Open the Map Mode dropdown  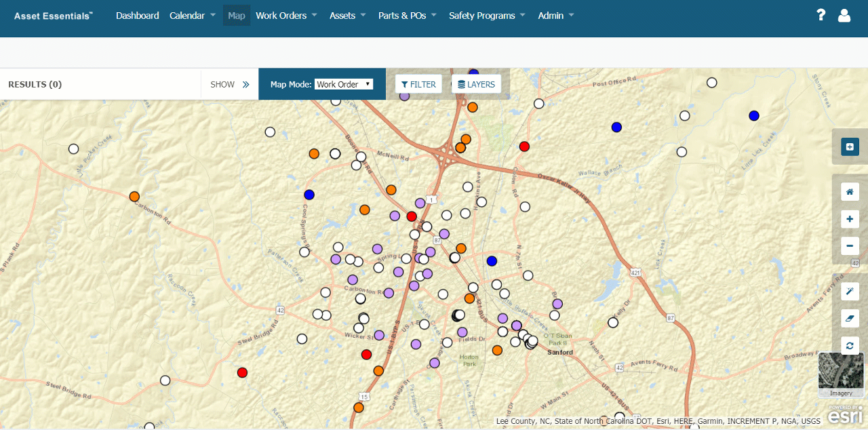344,85
